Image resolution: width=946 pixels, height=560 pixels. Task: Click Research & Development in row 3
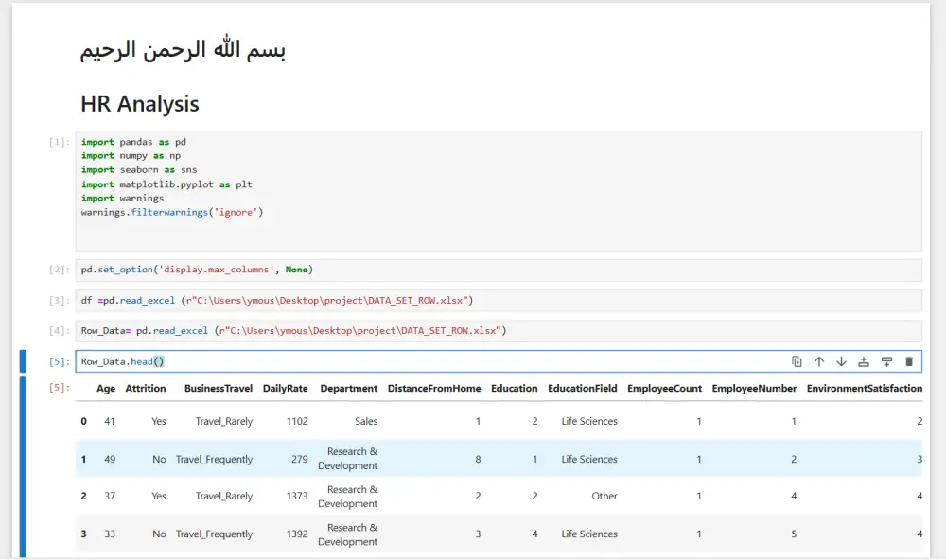pyautogui.click(x=348, y=534)
